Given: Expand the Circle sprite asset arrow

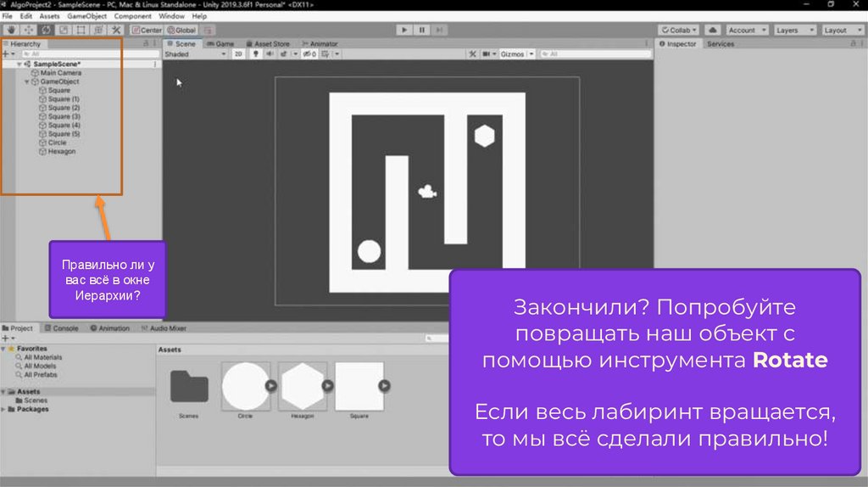Looking at the screenshot, I should tap(270, 385).
